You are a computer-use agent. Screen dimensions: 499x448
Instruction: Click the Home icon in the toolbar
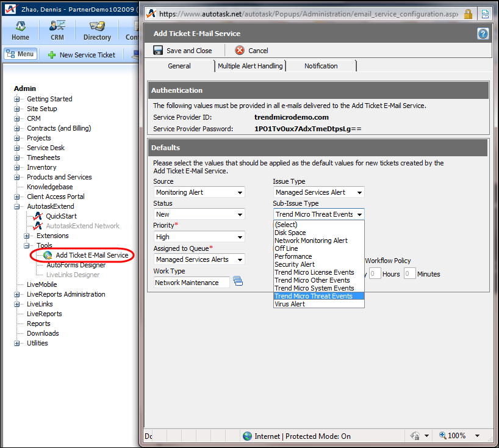[20, 26]
